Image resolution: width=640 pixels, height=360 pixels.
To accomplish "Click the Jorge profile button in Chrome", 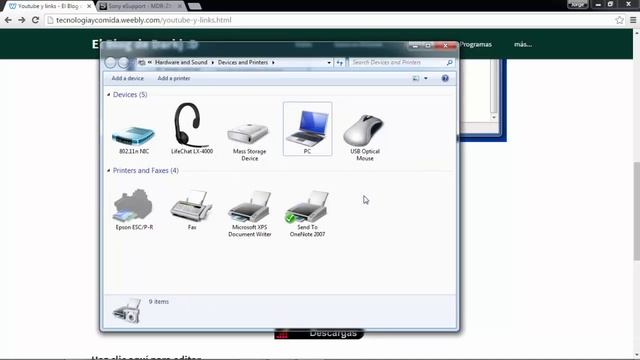I will point(577,4).
